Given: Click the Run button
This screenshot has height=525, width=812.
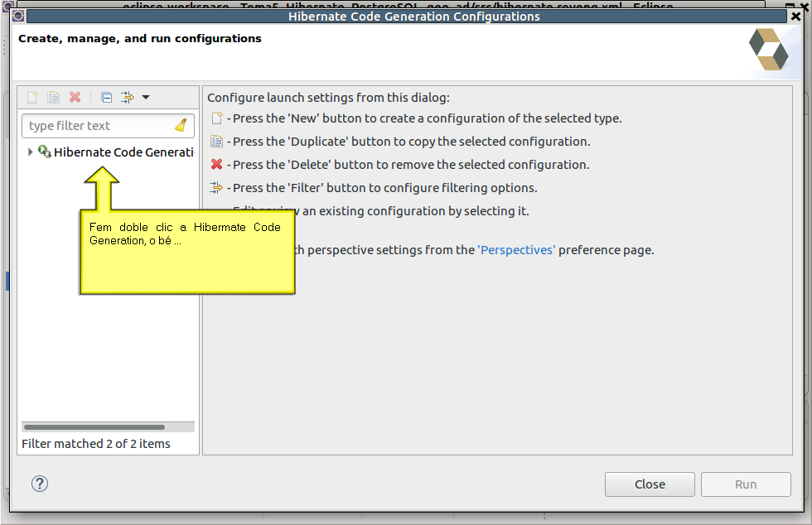Looking at the screenshot, I should tap(746, 484).
